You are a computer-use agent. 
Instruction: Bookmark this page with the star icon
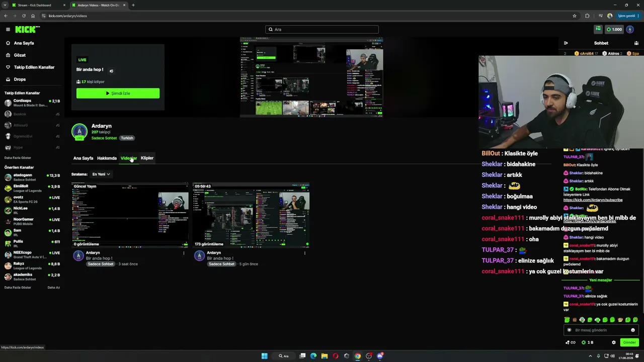[x=575, y=16]
